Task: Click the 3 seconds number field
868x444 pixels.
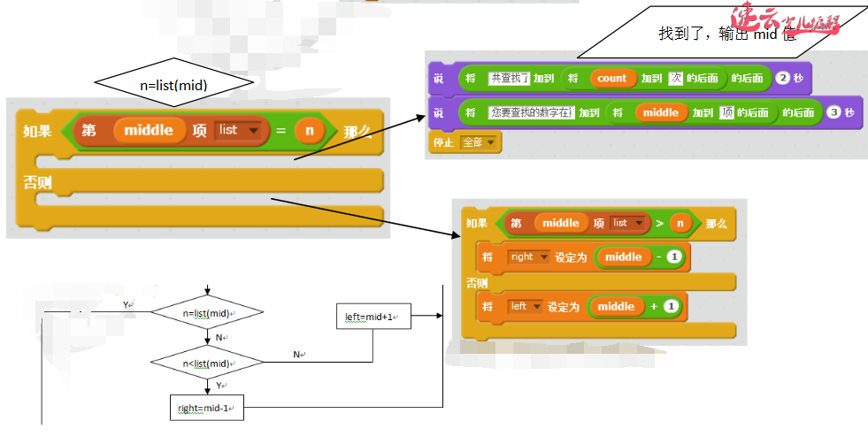Action: coord(833,113)
